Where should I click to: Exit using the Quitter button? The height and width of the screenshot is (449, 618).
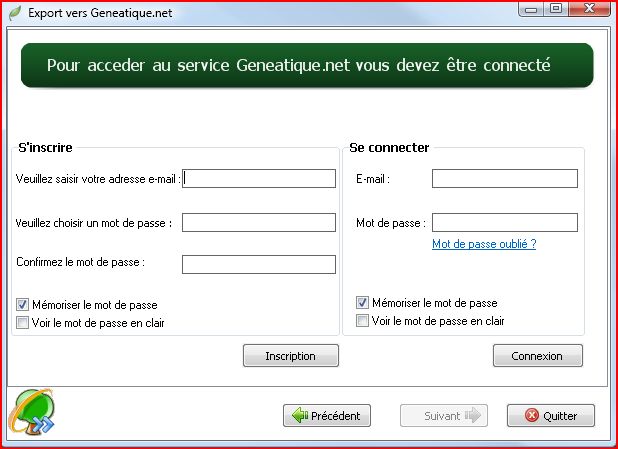[x=551, y=415]
